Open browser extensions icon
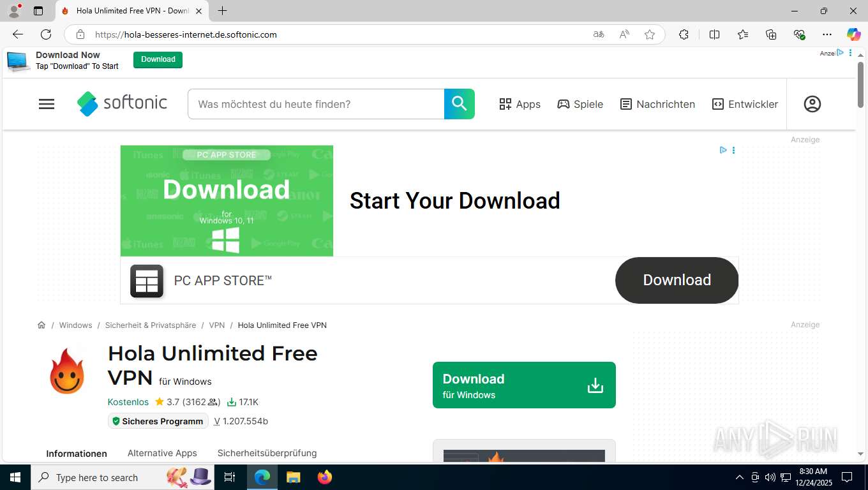The height and width of the screenshot is (490, 868). pos(684,34)
